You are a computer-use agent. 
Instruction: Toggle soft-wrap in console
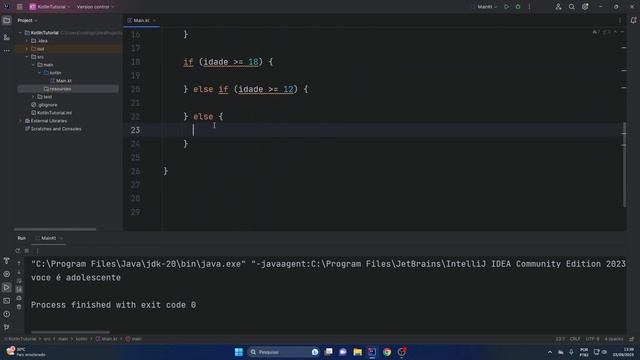19,281
